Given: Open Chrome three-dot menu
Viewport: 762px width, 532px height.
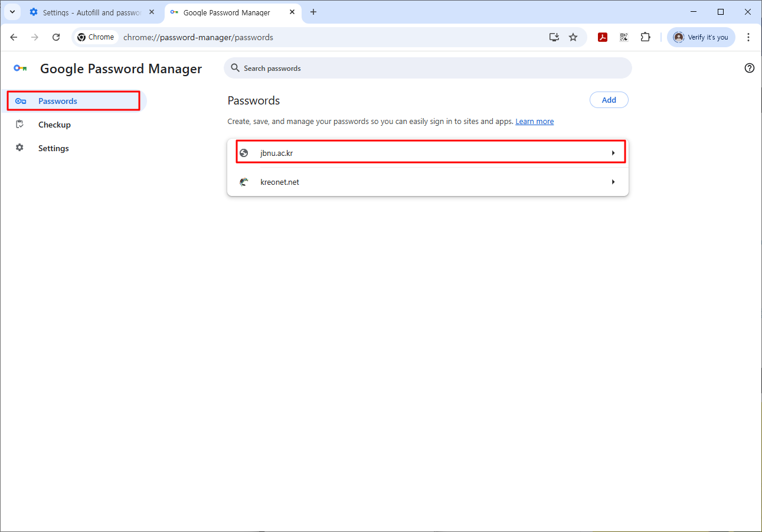Looking at the screenshot, I should (x=748, y=37).
